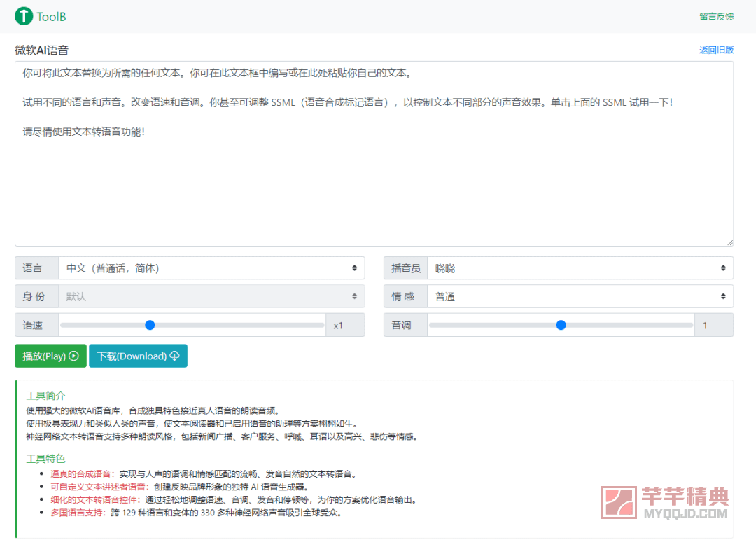The image size is (756, 547).
Task: Click the 微软AI语音 page title
Action: (42, 50)
